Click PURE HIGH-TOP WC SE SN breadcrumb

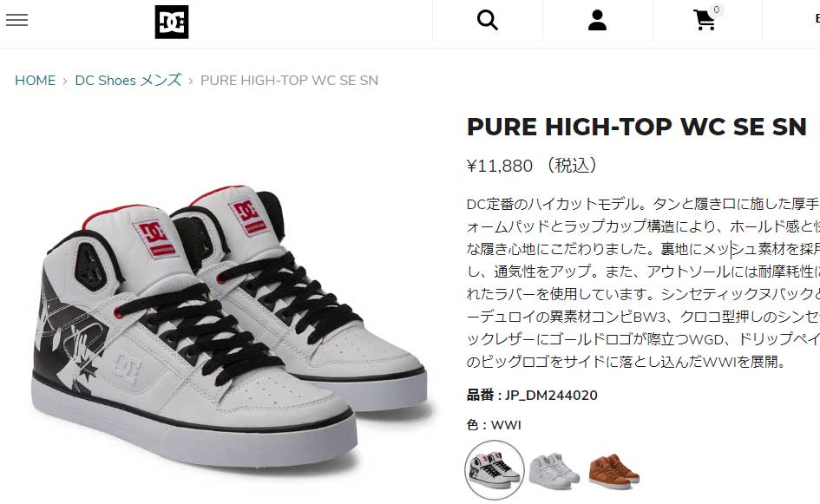tap(289, 81)
